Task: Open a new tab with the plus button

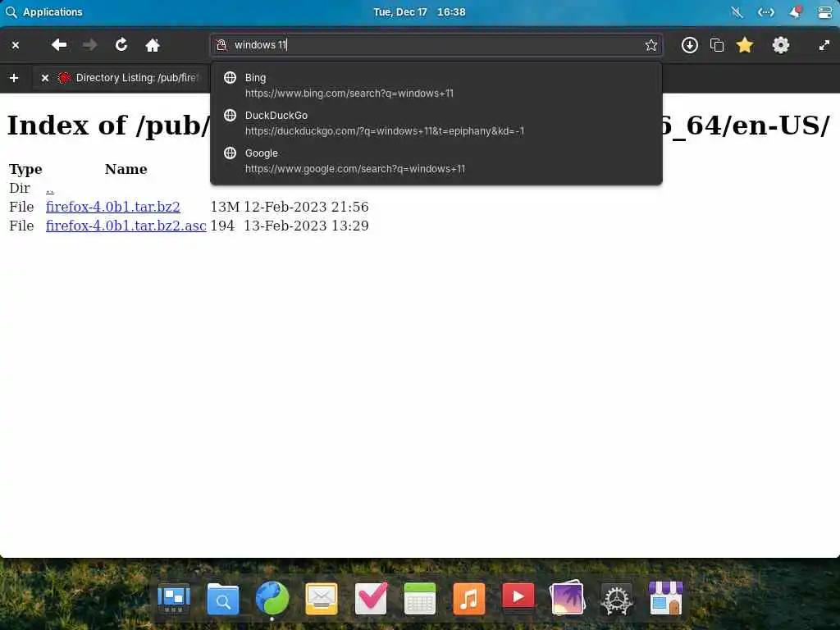Action: point(14,78)
